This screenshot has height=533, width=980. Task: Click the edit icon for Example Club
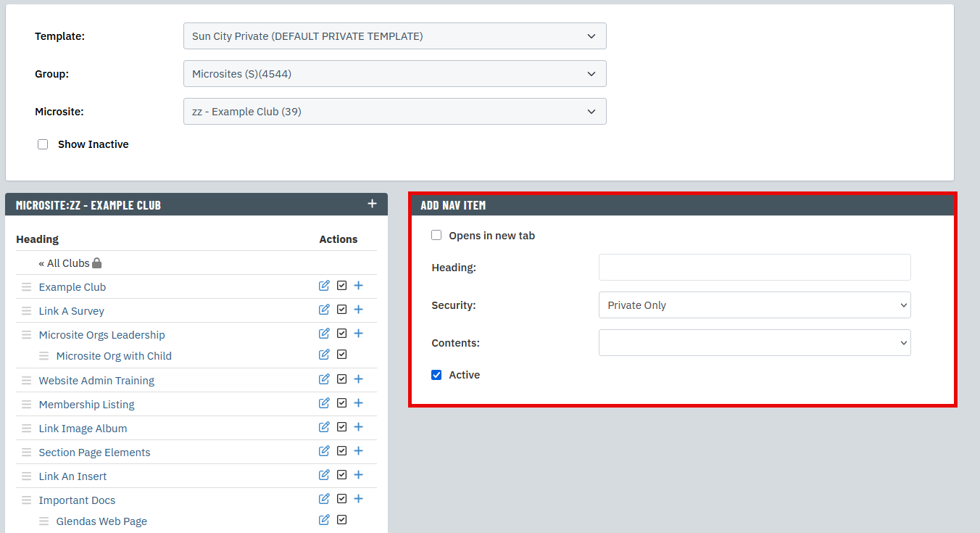(324, 286)
